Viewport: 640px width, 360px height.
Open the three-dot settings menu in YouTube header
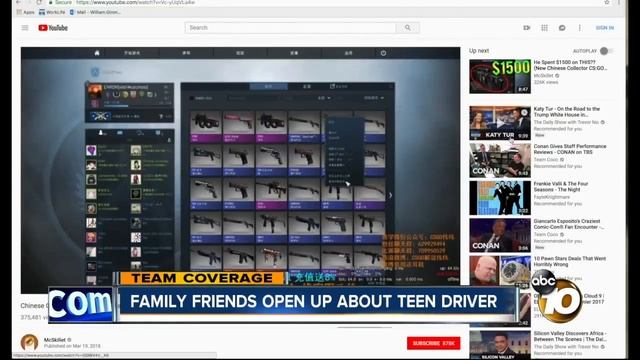580,28
